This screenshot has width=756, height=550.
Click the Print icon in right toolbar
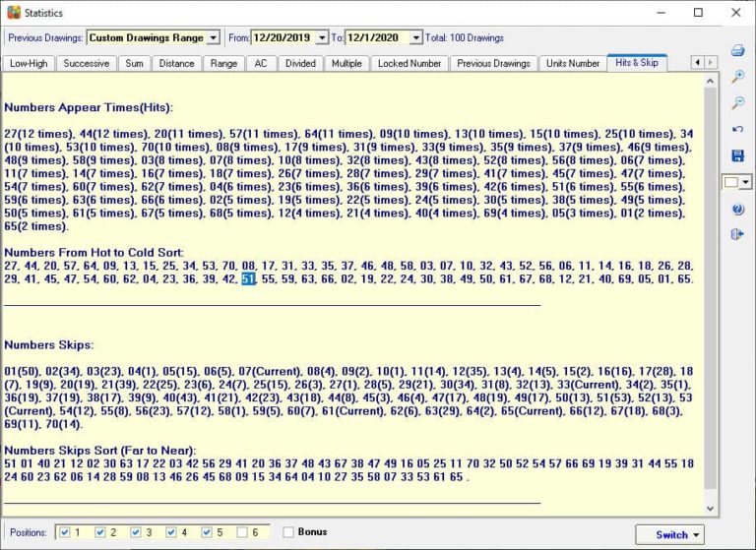pos(737,50)
